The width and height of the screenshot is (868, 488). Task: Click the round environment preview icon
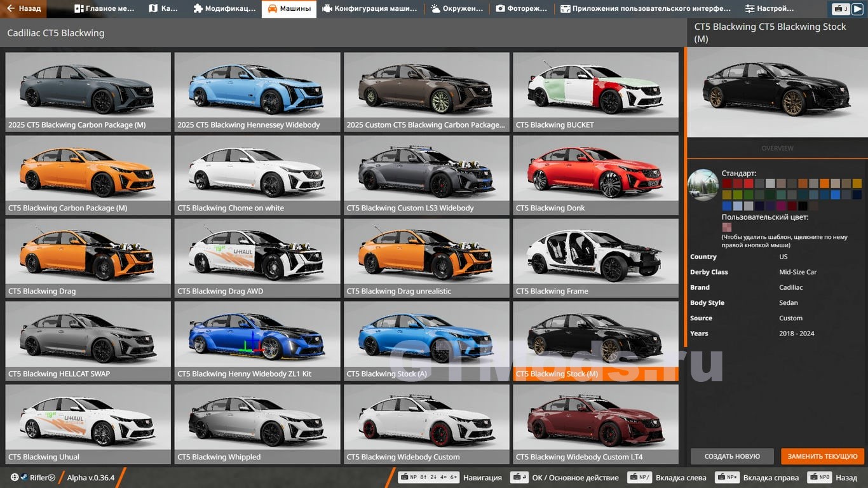pos(703,185)
